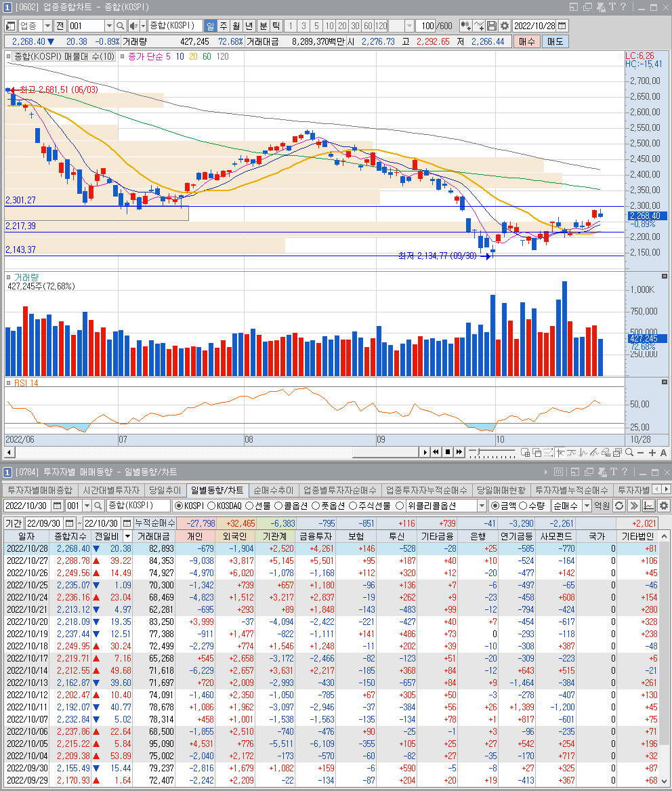Select radio button beside 위클리콜옵션 combo
The image size is (672, 791).
pos(400,506)
